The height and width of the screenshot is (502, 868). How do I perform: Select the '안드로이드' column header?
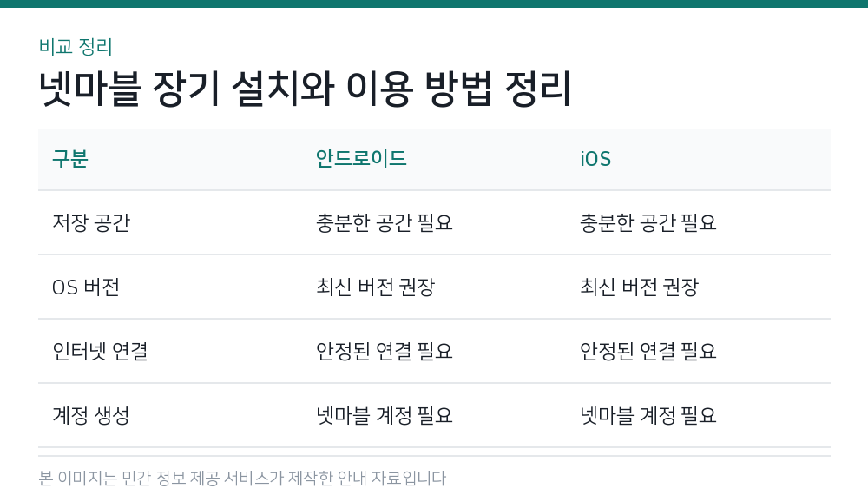click(361, 158)
